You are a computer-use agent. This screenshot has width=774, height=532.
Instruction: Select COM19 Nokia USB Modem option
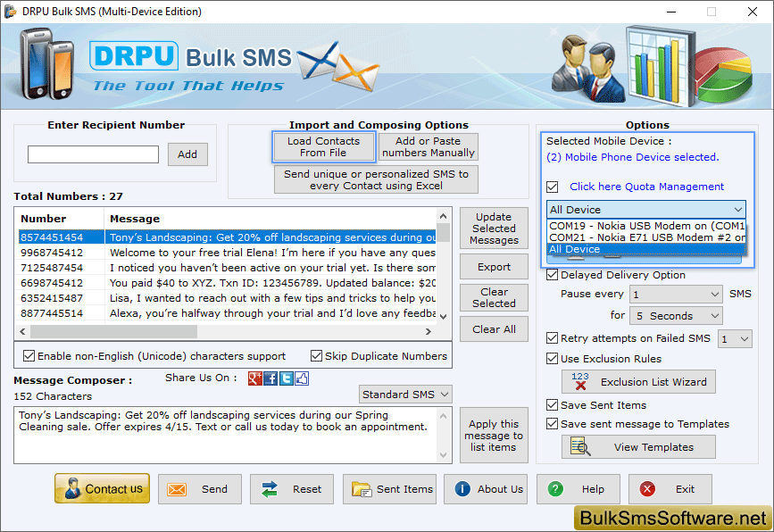(646, 226)
